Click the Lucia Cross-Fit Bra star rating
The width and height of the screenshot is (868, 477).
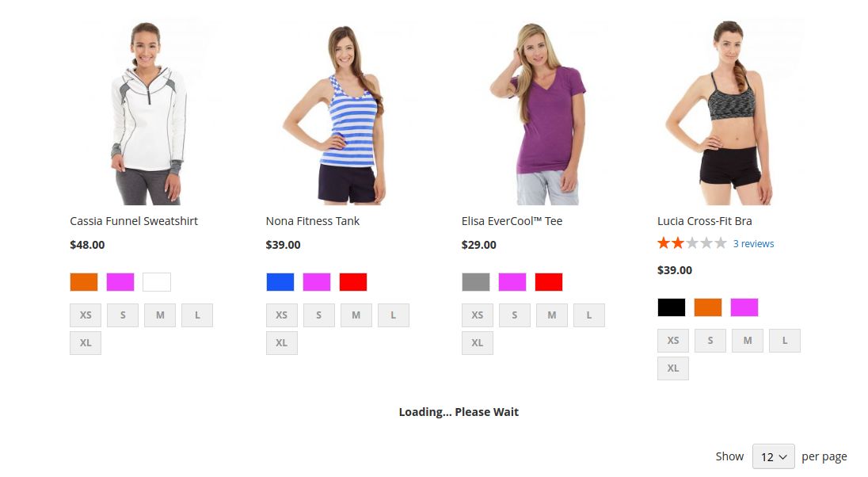click(x=691, y=243)
